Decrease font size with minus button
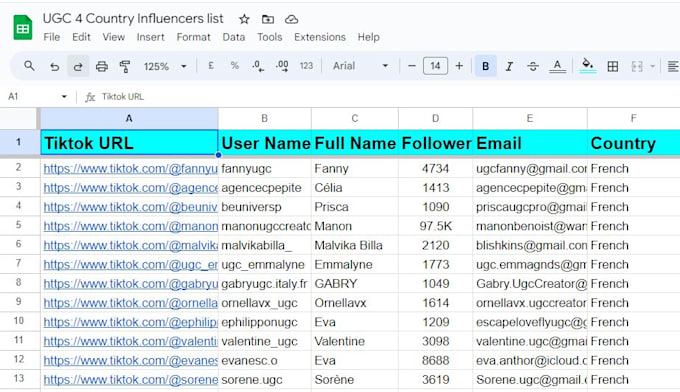The width and height of the screenshot is (680, 392). 412,66
